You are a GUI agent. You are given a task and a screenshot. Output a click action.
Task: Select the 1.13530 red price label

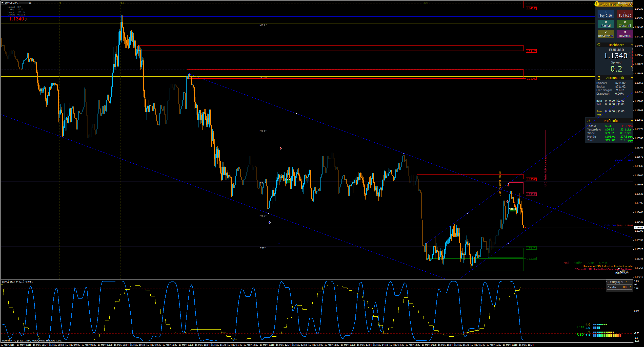pyautogui.click(x=531, y=194)
